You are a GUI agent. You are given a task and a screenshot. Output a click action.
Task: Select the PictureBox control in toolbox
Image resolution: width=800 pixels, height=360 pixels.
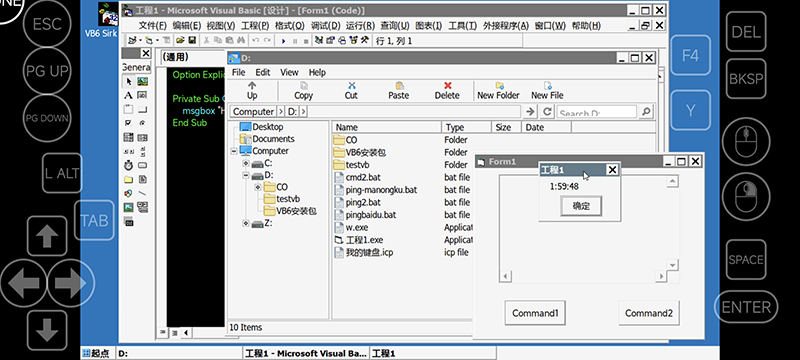click(142, 81)
